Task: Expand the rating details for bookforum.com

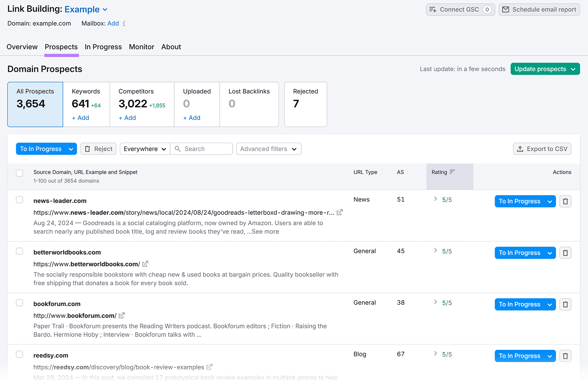Action: pyautogui.click(x=435, y=303)
